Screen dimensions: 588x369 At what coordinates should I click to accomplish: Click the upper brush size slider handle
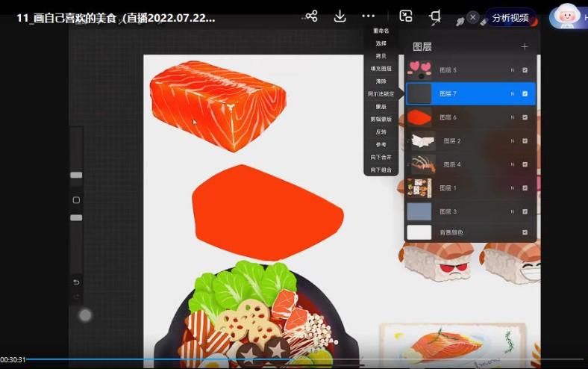pos(76,175)
